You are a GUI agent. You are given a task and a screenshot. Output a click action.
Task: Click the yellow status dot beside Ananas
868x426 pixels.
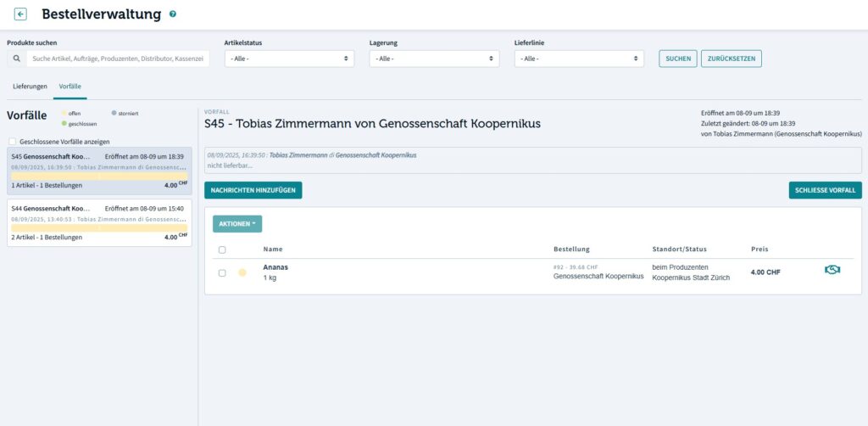242,272
